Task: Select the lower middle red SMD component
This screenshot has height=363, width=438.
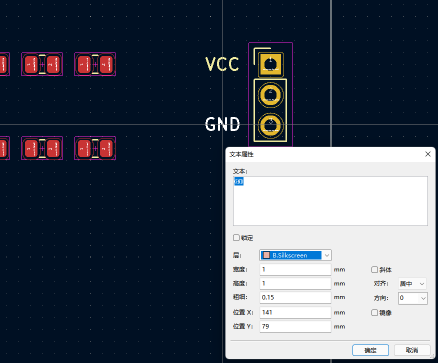Action: pyautogui.click(x=42, y=148)
